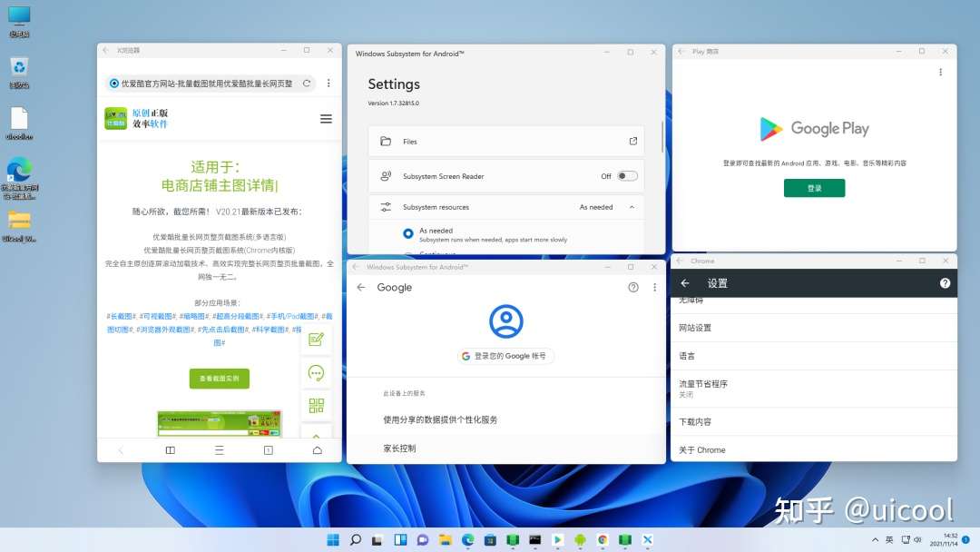Show the QR code floating icon
980x552 pixels.
317,406
